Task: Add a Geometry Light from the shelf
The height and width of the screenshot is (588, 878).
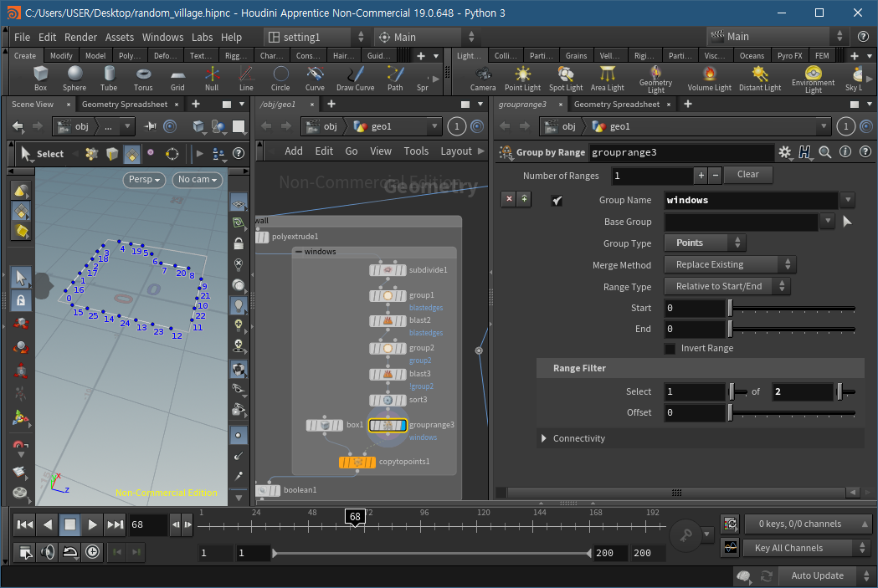Action: [x=655, y=79]
